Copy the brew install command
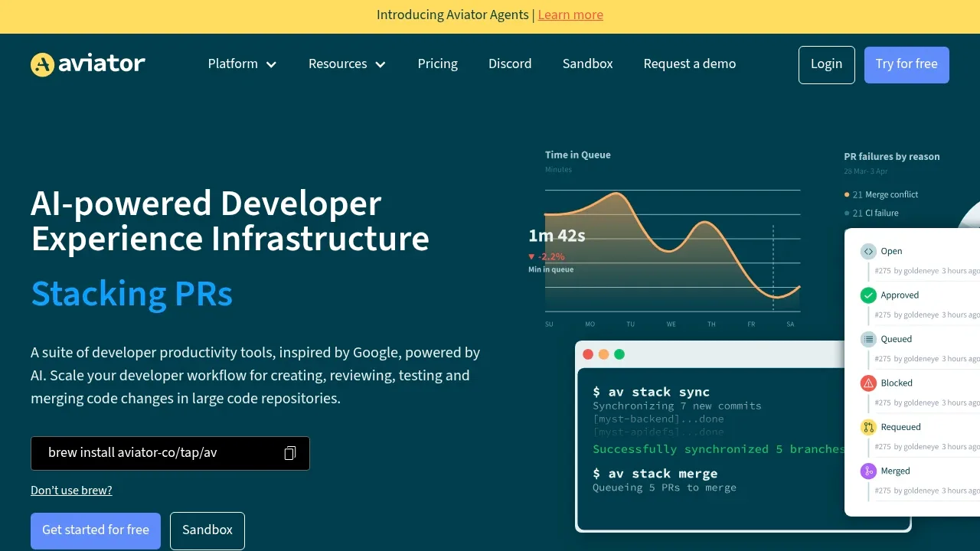 click(290, 453)
